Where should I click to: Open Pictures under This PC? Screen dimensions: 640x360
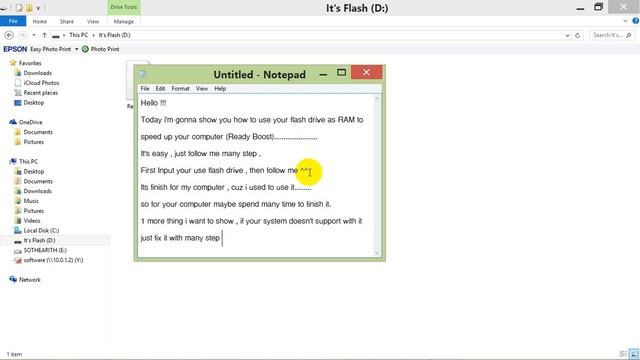(x=33, y=211)
